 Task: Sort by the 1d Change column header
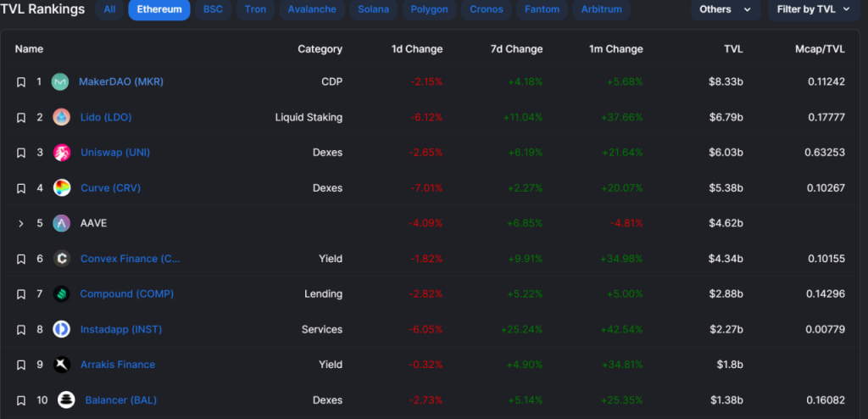[417, 49]
